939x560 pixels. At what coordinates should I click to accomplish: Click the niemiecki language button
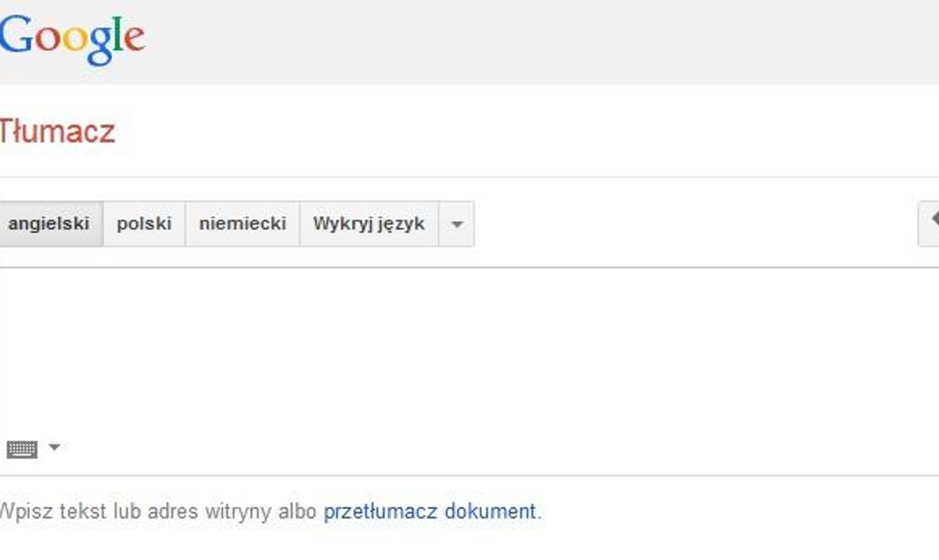pos(243,224)
